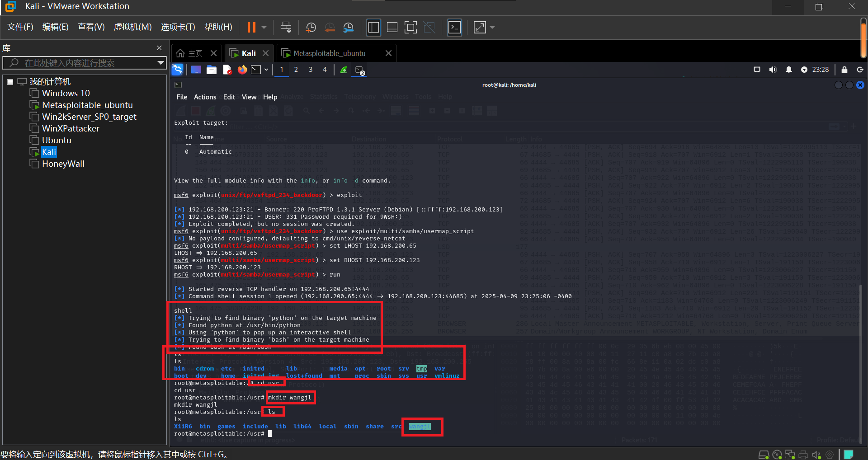The height and width of the screenshot is (460, 868).
Task: Close the 主页 home tab
Action: pos(214,53)
